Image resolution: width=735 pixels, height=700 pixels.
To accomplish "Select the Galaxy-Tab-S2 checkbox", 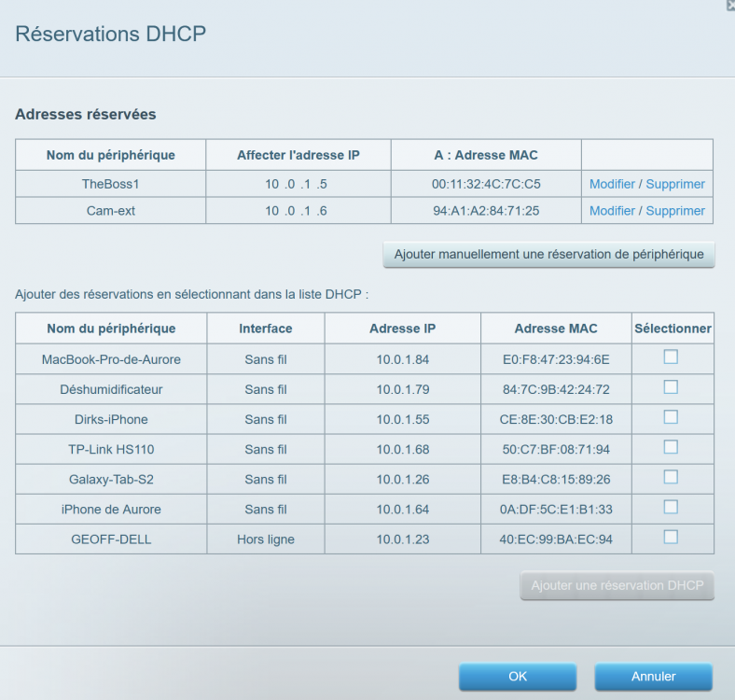I will tap(671, 477).
